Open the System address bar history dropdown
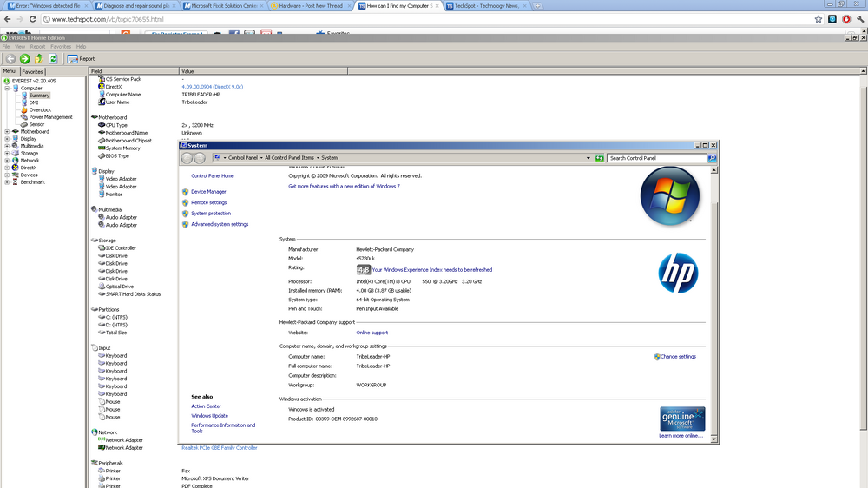 pos(588,158)
